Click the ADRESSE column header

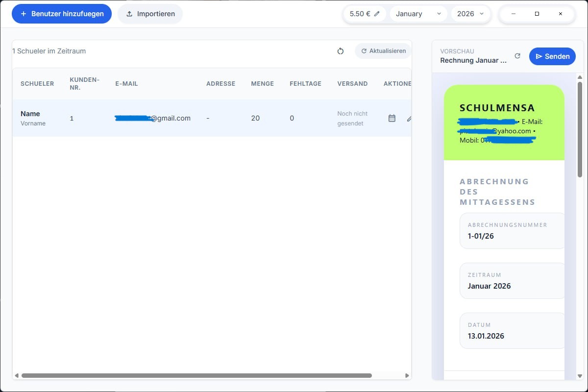click(x=220, y=84)
